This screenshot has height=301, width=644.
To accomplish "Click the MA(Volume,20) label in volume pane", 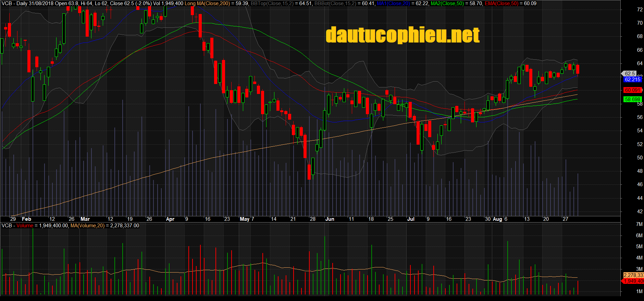I will [87, 226].
